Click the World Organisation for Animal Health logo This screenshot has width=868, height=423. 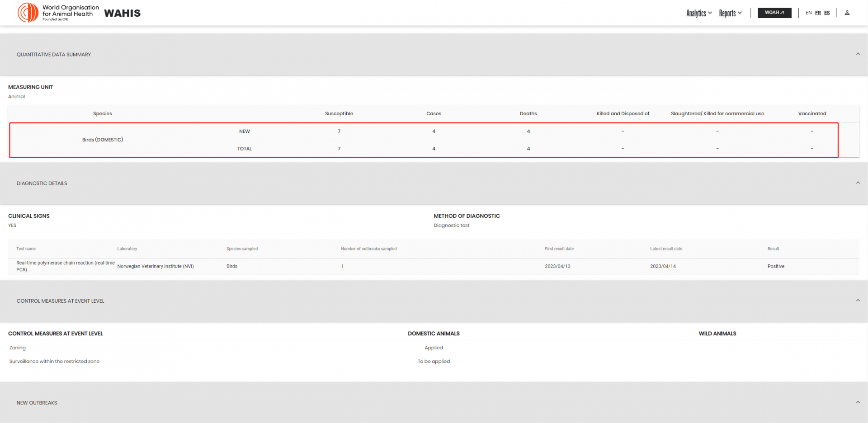click(x=58, y=13)
